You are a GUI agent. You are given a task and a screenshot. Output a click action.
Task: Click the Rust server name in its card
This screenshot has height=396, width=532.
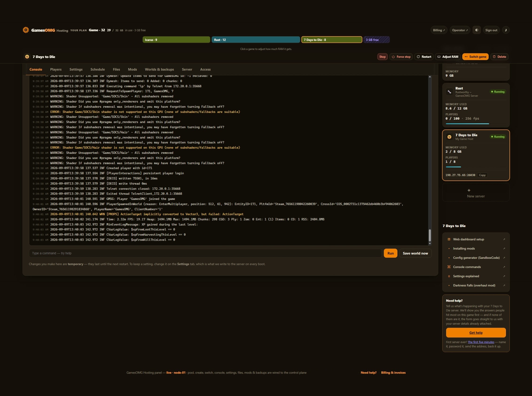[459, 88]
